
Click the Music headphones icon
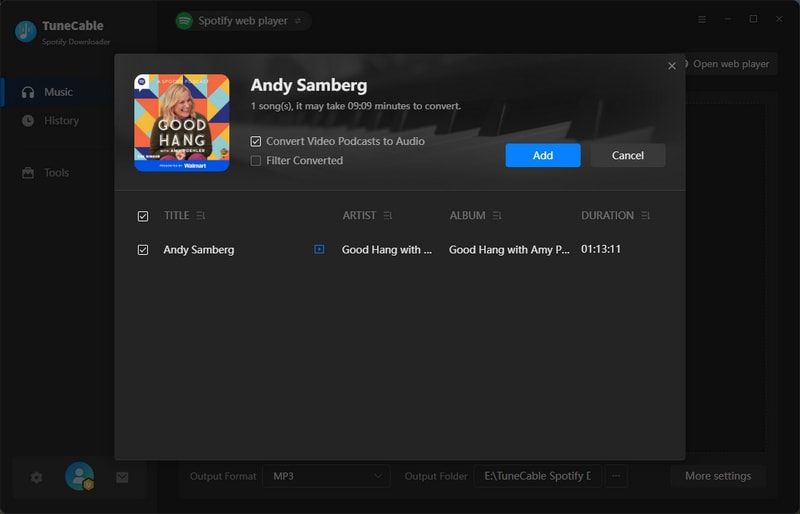28,92
